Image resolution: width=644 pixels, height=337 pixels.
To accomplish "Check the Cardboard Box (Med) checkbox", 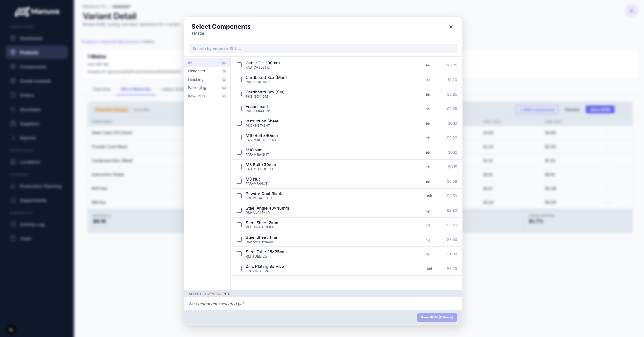I will 239,79.
